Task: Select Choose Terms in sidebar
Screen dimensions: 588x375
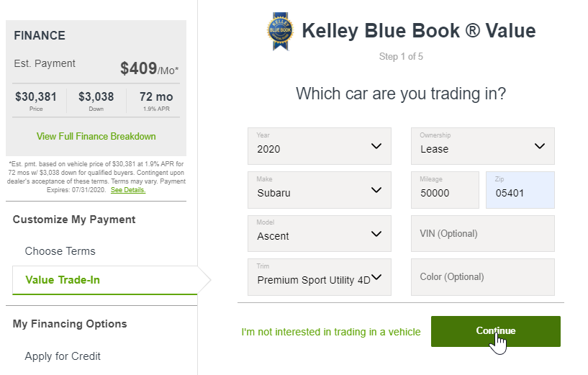Action: pyautogui.click(x=60, y=251)
